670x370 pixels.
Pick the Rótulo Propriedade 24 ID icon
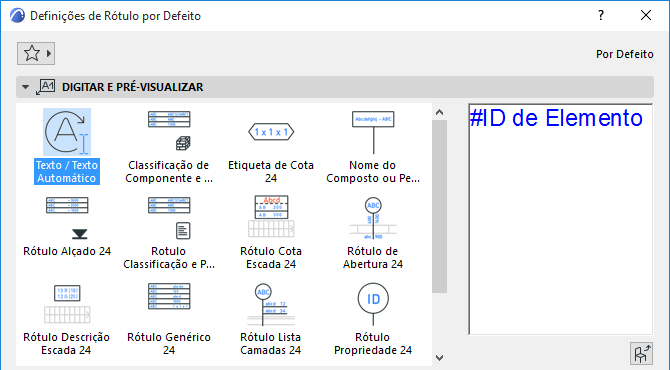373,304
